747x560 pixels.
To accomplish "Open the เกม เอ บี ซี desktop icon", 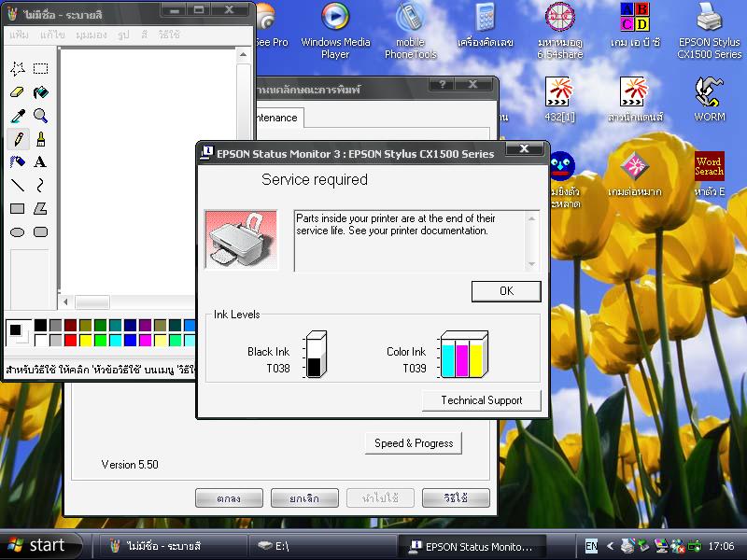I will coord(635,26).
